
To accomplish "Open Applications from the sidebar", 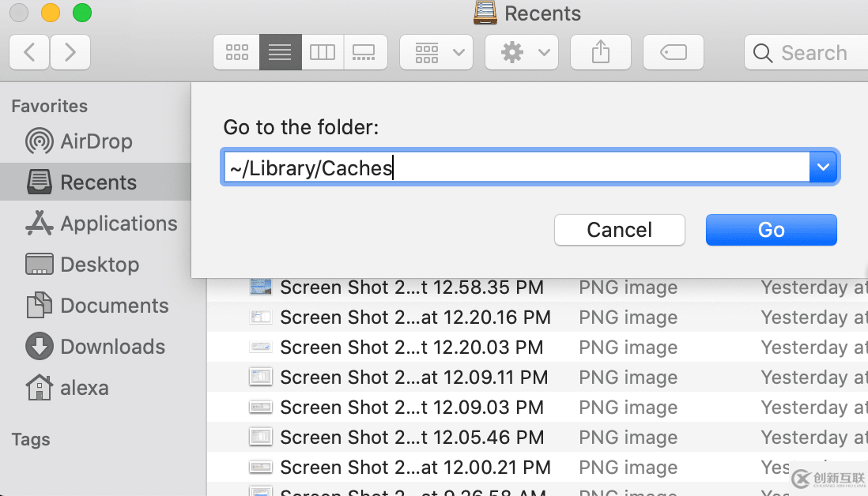I will 119,224.
